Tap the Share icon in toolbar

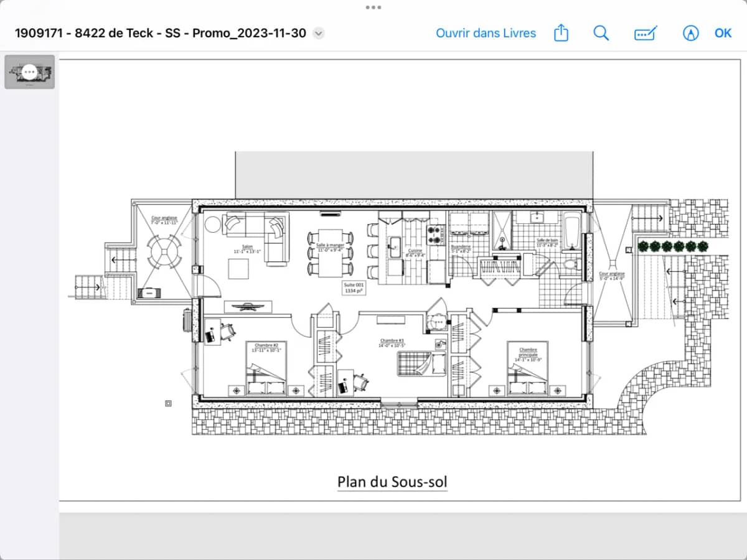pos(561,33)
